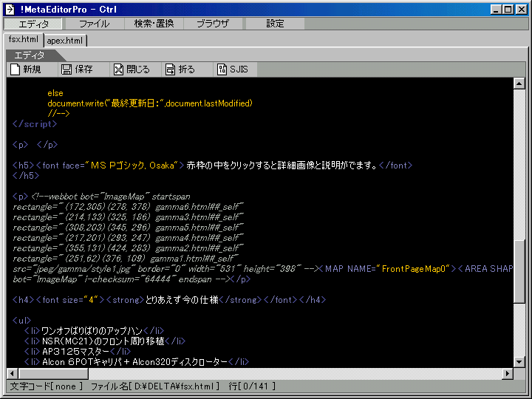Click the line counter 行[0/141]
This screenshot has height=399, width=532.
pyautogui.click(x=252, y=386)
